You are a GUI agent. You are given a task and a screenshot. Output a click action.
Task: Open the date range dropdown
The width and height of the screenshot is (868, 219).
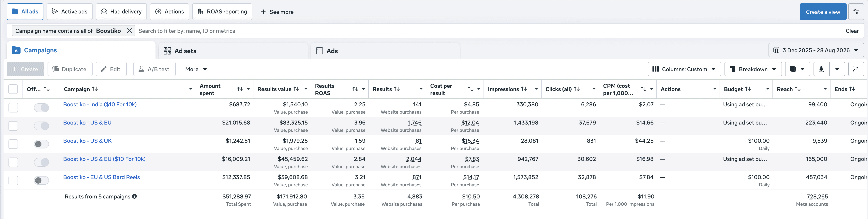coord(816,50)
